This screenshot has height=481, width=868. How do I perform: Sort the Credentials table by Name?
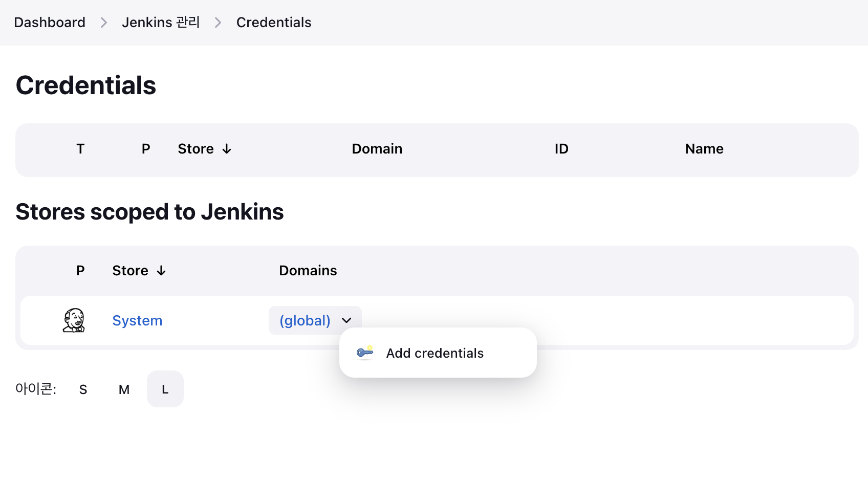704,149
